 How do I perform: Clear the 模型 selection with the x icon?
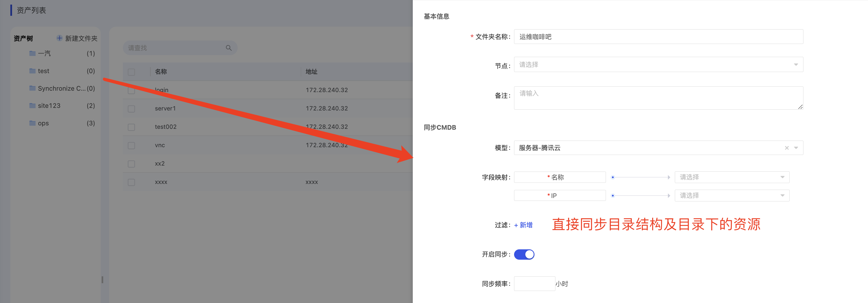click(x=787, y=148)
